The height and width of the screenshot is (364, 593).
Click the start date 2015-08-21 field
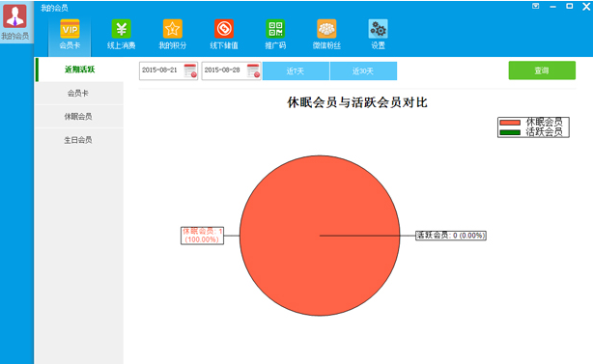point(161,70)
